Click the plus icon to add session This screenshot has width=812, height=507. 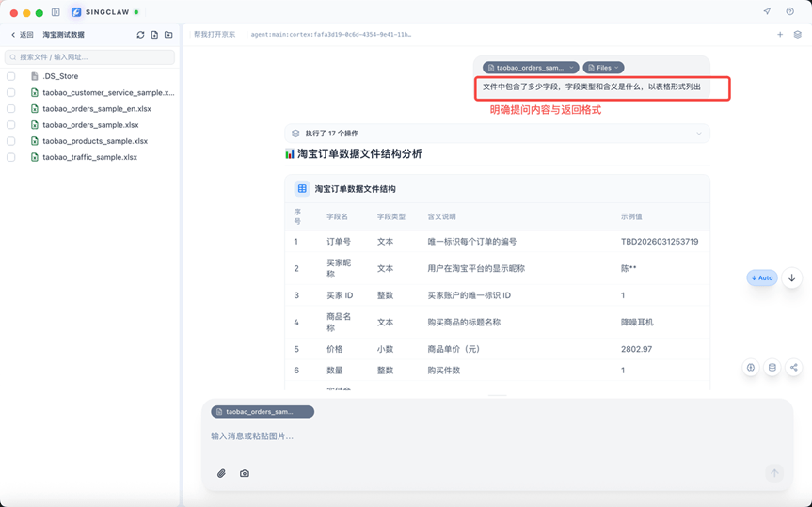coord(780,35)
